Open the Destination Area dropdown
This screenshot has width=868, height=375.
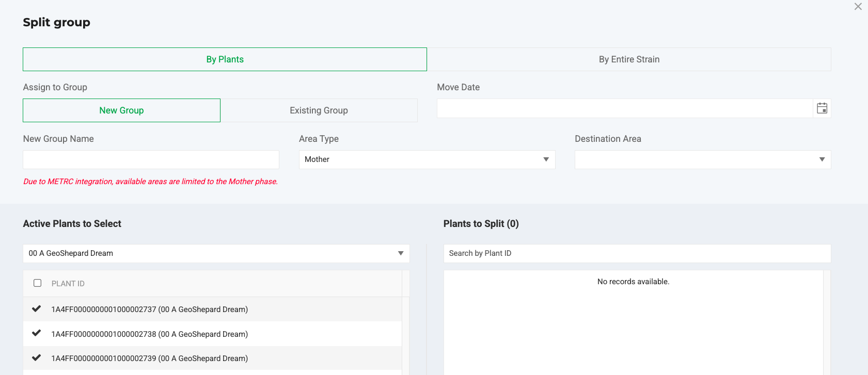822,159
